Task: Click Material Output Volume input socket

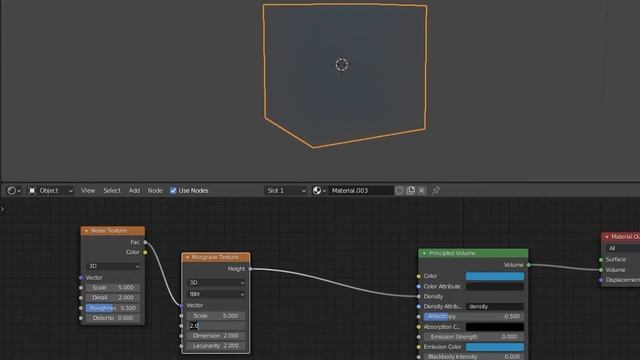Action: pyautogui.click(x=601, y=270)
